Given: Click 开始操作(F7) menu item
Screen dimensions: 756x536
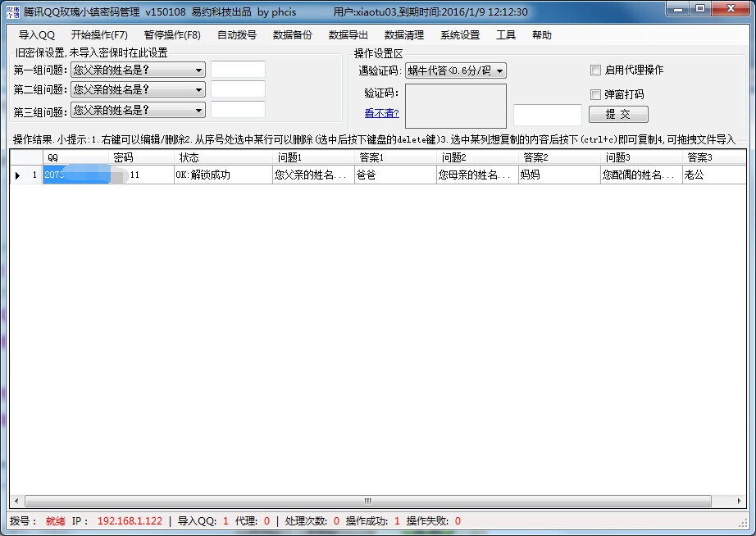Looking at the screenshot, I should [x=99, y=34].
